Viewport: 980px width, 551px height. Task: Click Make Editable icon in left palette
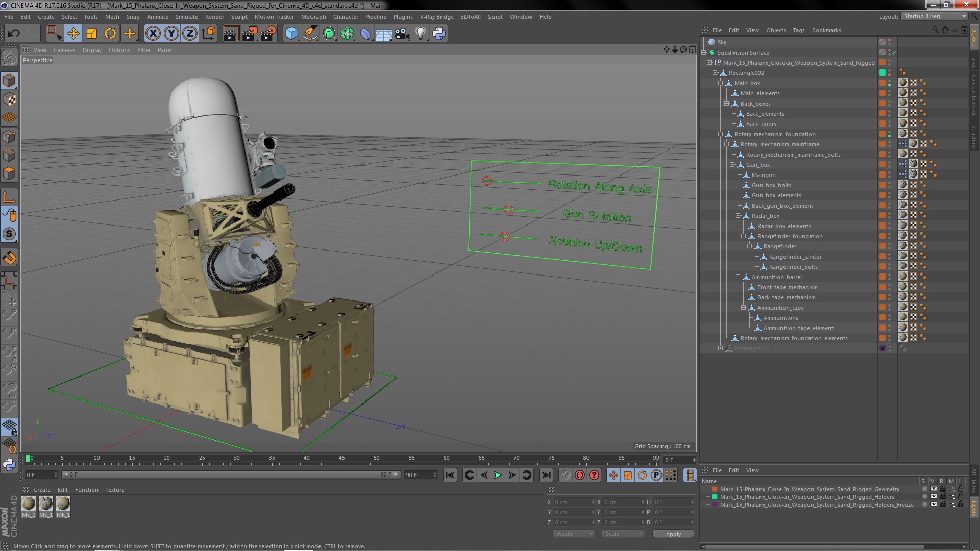9,57
